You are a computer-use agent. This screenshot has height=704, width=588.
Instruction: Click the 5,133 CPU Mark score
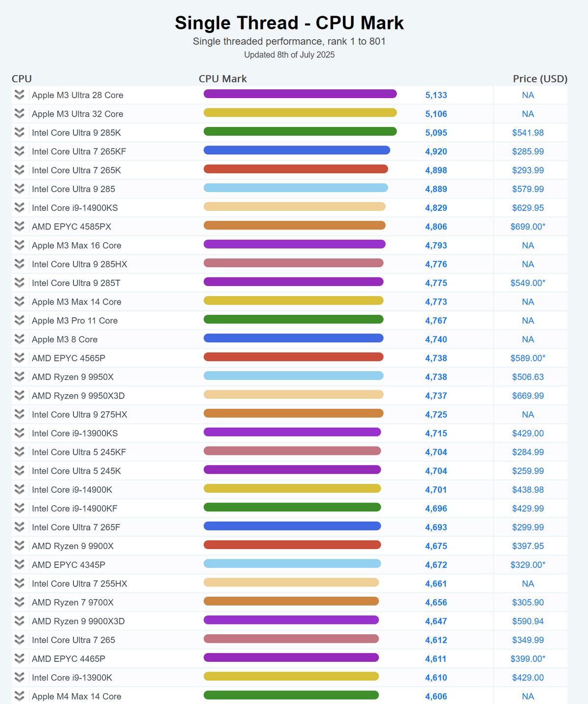[436, 95]
